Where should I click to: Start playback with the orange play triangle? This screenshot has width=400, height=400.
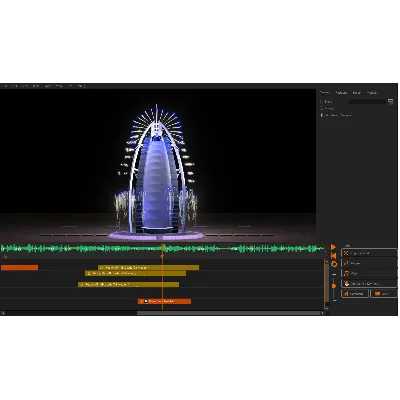tap(333, 247)
